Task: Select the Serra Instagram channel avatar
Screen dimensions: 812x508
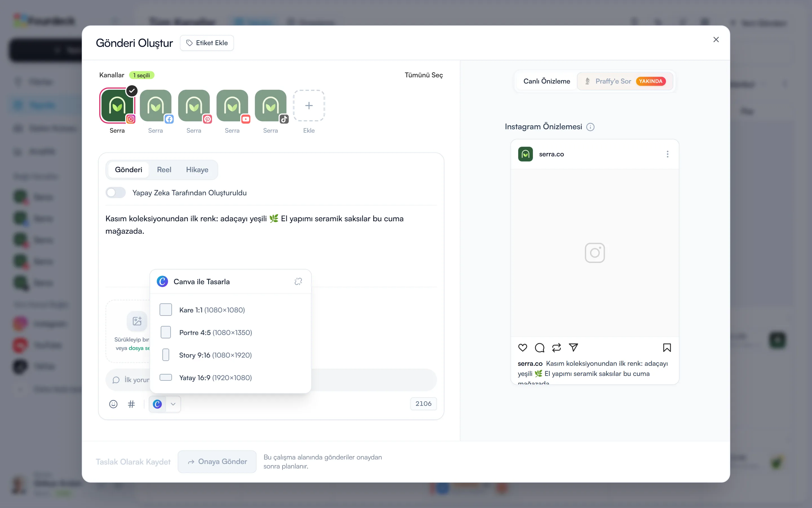Action: pos(117,106)
